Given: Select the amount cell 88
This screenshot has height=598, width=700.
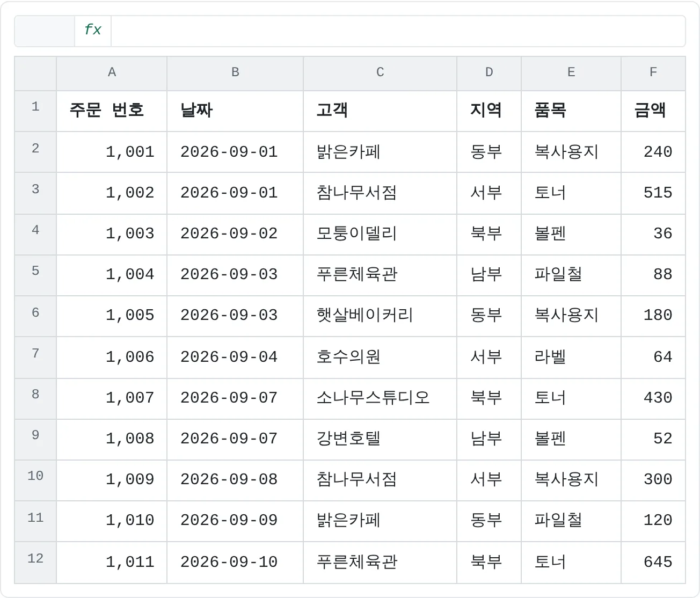Looking at the screenshot, I should click(653, 275).
